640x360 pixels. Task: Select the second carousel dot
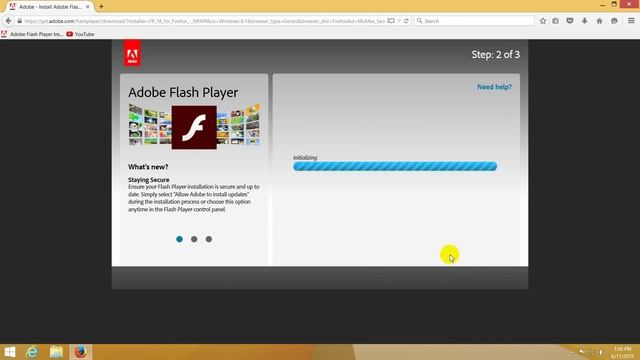tap(194, 239)
